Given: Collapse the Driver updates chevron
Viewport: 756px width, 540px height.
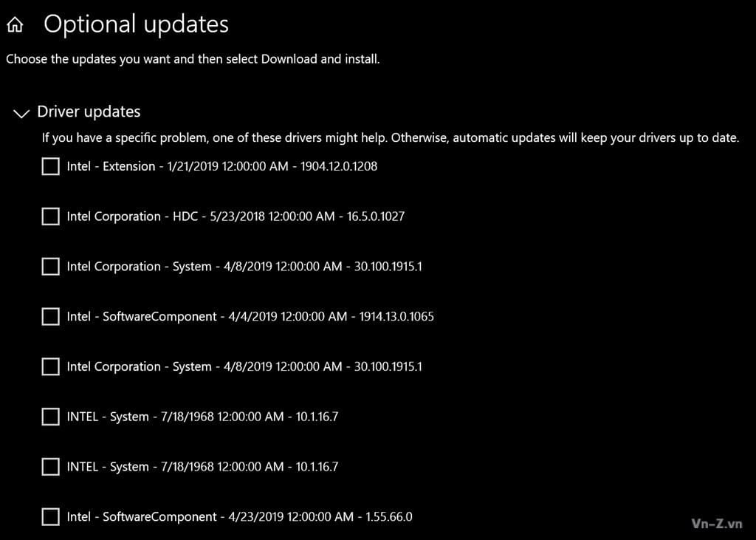Looking at the screenshot, I should [x=21, y=113].
